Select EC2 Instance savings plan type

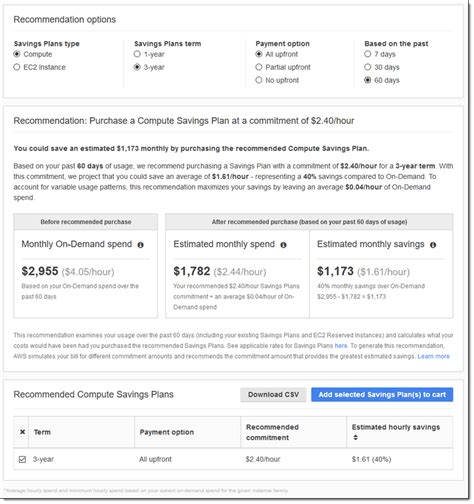[17, 67]
